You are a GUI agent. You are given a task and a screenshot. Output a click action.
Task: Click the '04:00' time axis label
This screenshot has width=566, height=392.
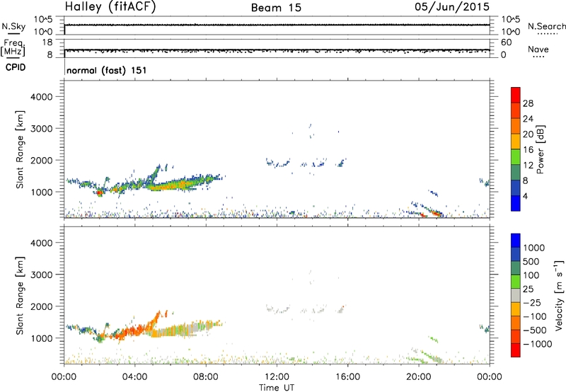click(134, 377)
